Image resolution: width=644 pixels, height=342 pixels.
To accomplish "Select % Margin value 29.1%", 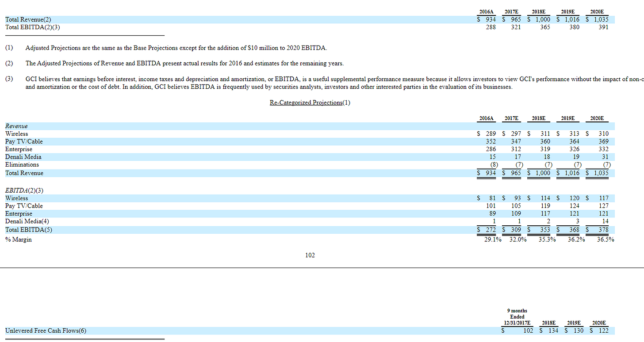I will 493,239.
